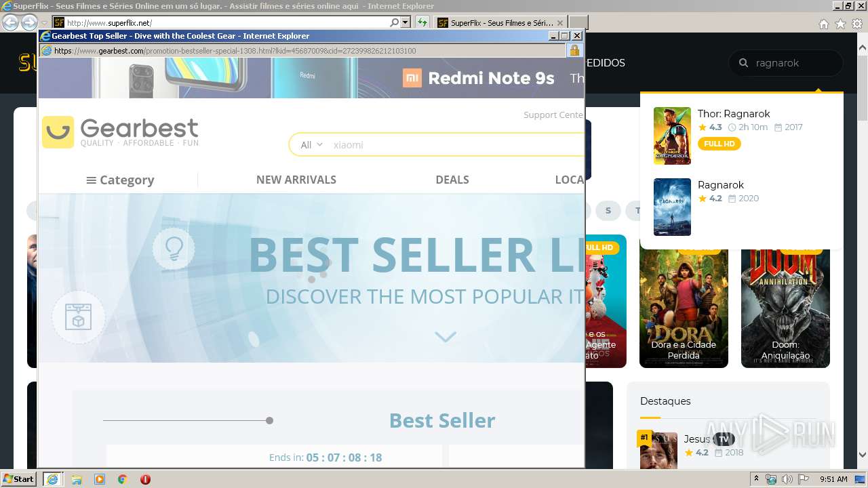This screenshot has height=488, width=868.
Task: Click the FULL HD badge on Thor
Action: [x=719, y=144]
